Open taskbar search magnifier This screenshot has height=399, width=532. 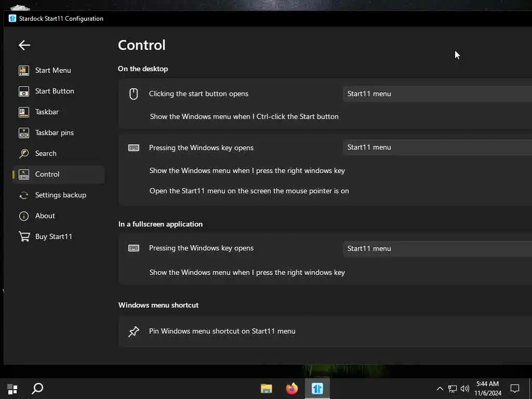(37, 389)
